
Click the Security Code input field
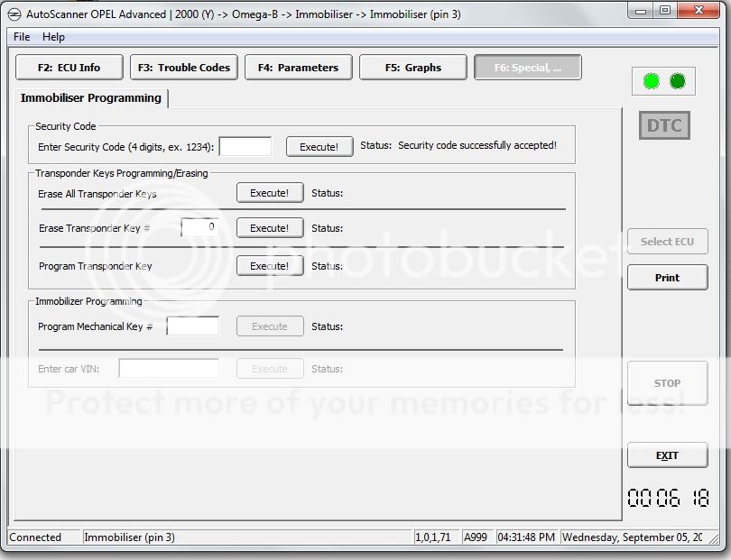[245, 146]
